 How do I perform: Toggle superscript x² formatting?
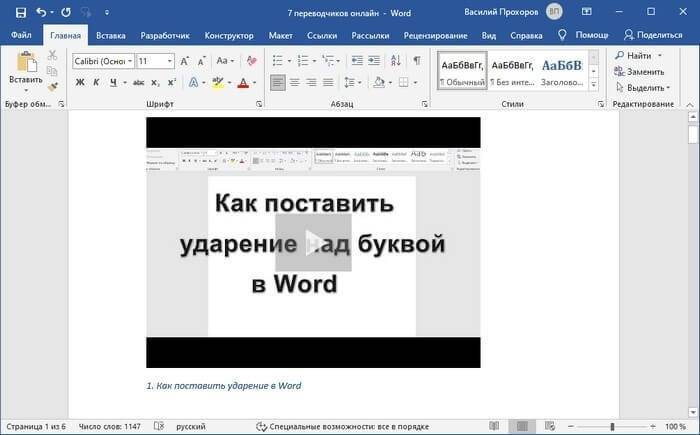tap(172, 82)
